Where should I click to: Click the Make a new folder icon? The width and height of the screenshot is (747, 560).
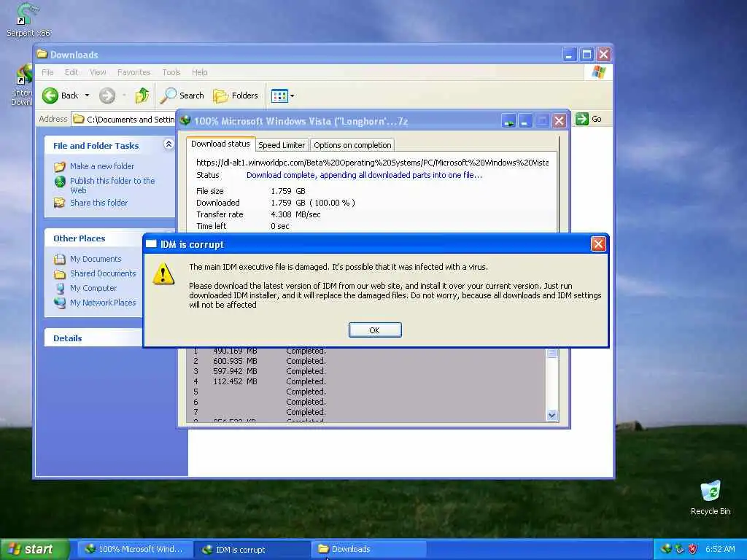point(60,167)
